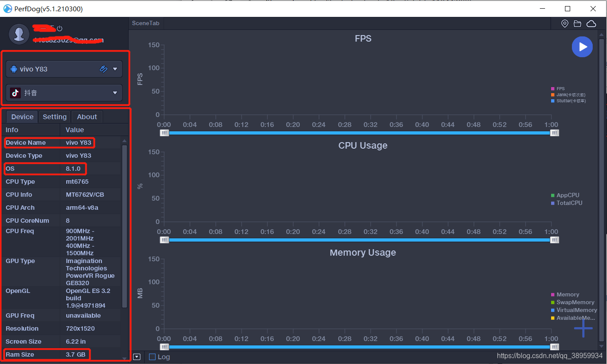Grab the right range handle of the CPU Usage chart
607x364 pixels.
click(x=555, y=240)
